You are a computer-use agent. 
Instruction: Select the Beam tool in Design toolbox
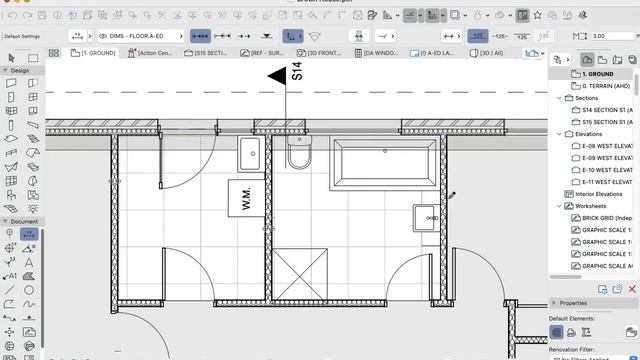click(x=33, y=125)
